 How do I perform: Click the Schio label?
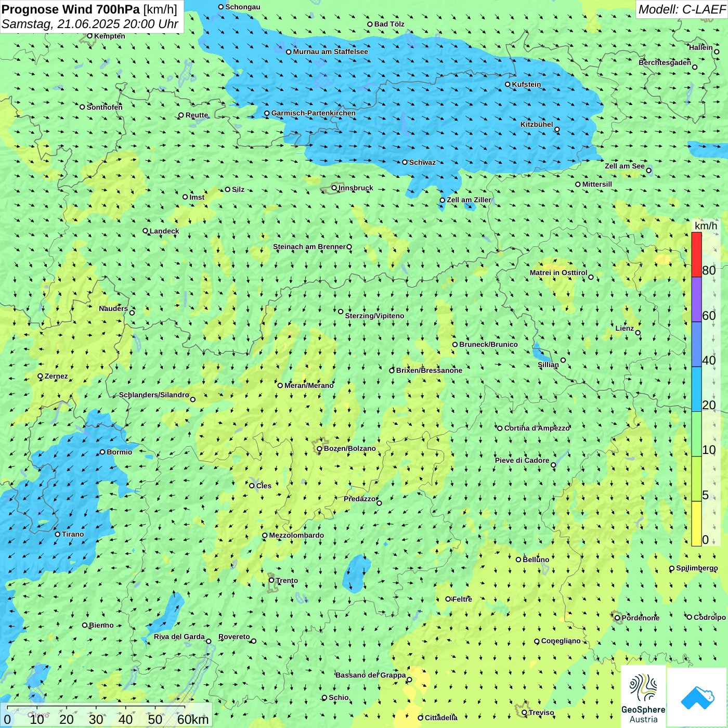click(339, 697)
